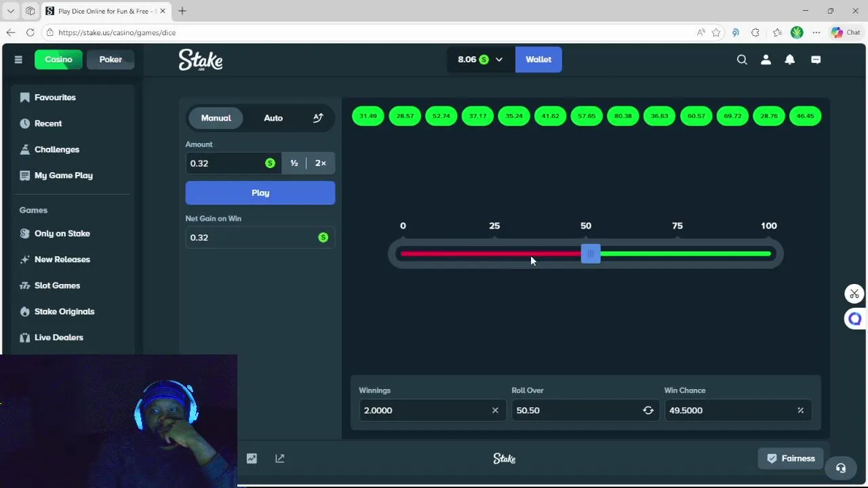
Task: Add page to browser favorites star
Action: (716, 33)
